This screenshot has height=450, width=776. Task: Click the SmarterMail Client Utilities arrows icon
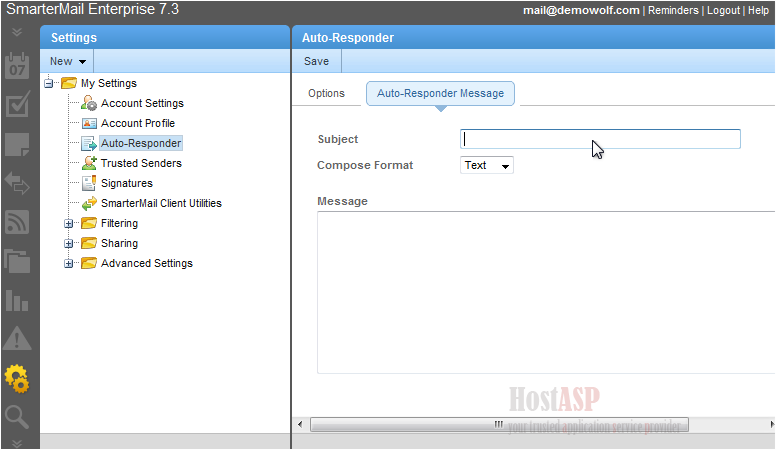point(89,203)
